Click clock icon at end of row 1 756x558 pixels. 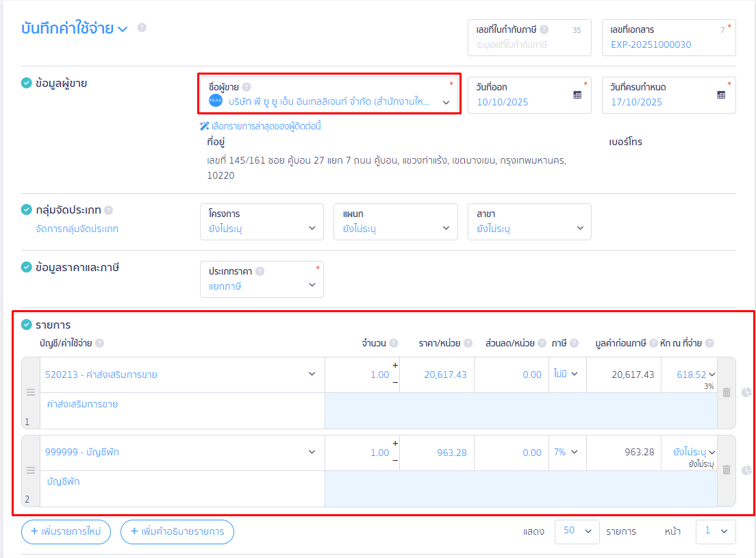coord(746,392)
